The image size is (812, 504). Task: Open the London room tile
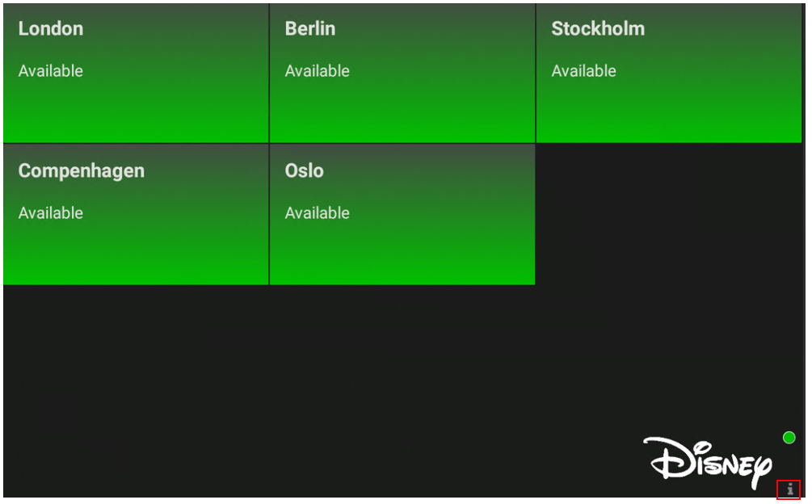pos(136,73)
